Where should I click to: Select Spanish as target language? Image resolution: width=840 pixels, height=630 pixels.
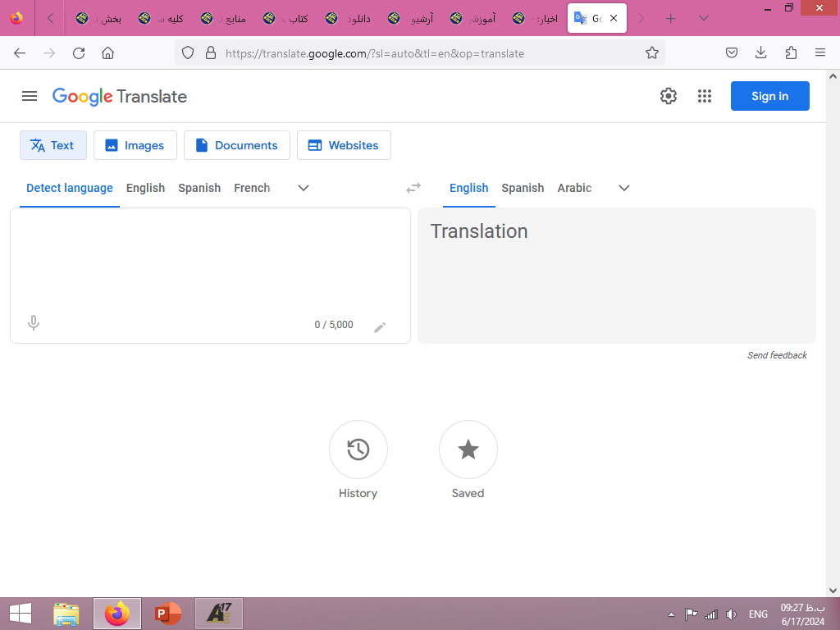click(x=523, y=188)
